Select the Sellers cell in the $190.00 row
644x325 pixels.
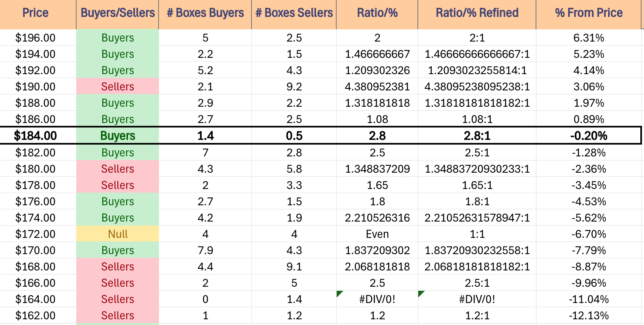(x=117, y=87)
